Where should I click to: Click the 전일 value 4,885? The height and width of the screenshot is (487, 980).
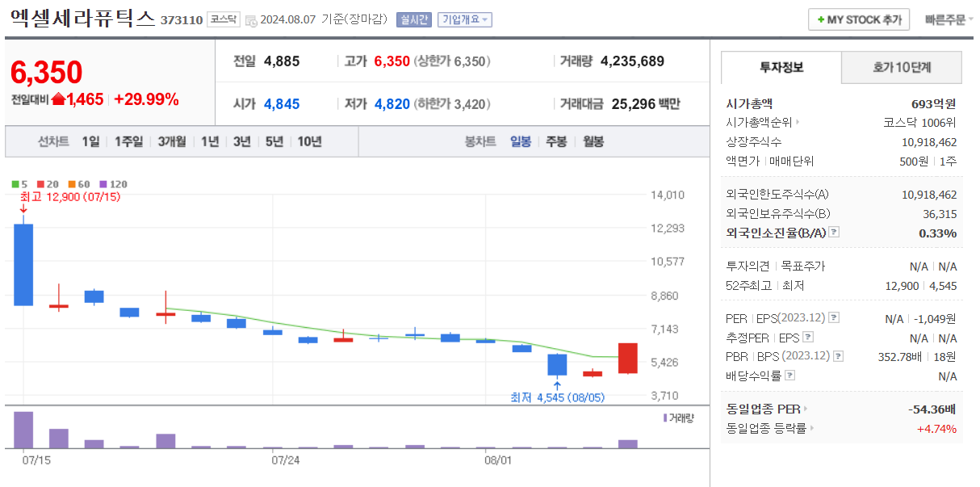282,61
